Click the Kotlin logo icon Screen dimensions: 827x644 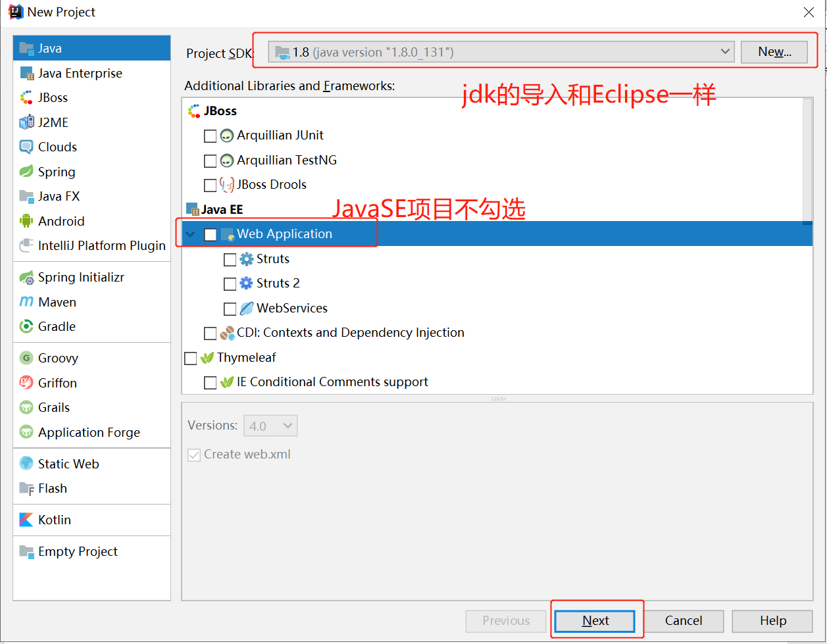(26, 520)
